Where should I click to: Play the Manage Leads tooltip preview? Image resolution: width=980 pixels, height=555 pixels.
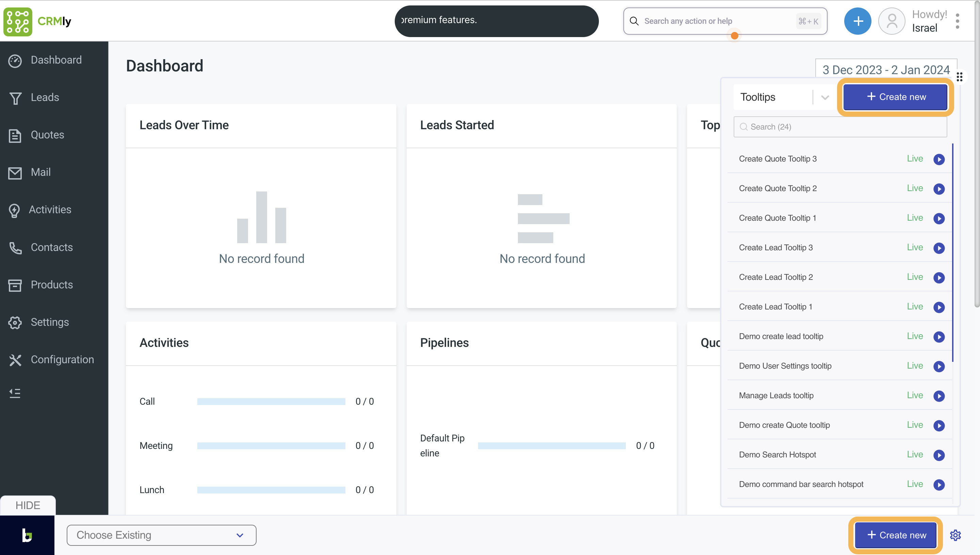pyautogui.click(x=939, y=396)
